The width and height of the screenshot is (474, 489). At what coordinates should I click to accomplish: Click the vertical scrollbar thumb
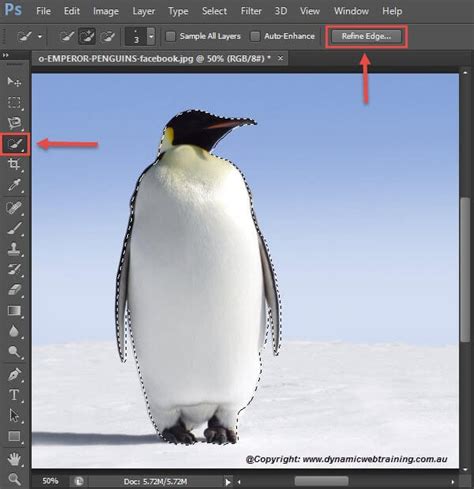[465, 270]
